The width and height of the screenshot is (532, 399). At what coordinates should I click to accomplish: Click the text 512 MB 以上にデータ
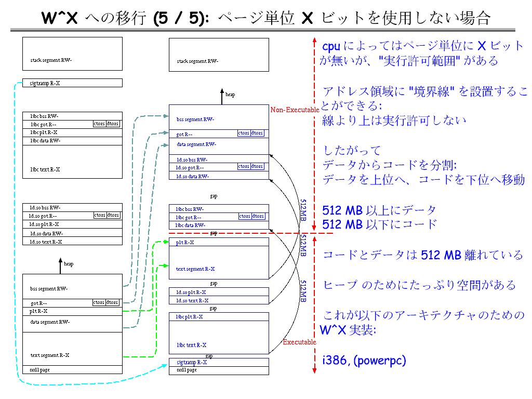(379, 210)
